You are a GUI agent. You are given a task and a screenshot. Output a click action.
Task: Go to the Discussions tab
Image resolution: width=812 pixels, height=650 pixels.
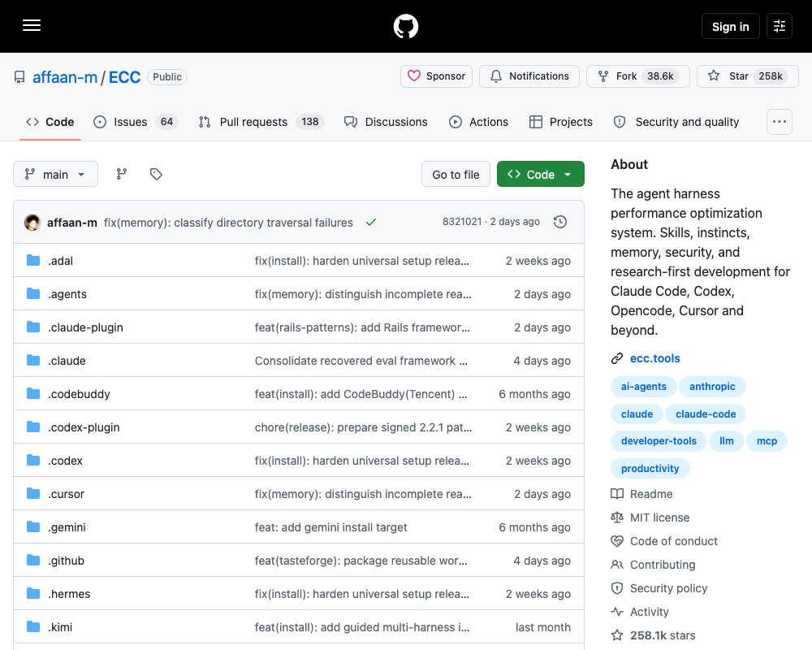pos(386,122)
